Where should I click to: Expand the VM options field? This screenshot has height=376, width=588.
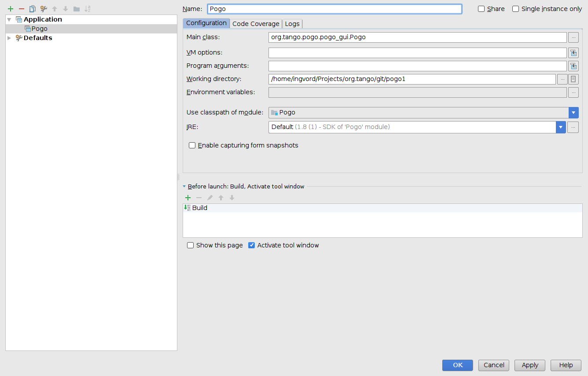(x=573, y=53)
